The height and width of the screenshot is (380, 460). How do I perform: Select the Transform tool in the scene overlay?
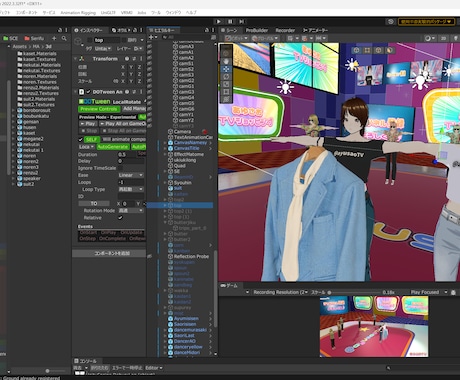point(226,99)
